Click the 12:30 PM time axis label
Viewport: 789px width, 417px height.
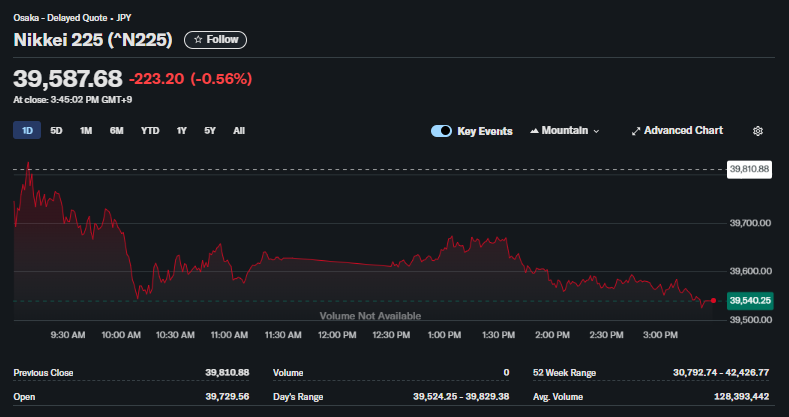pyautogui.click(x=391, y=335)
